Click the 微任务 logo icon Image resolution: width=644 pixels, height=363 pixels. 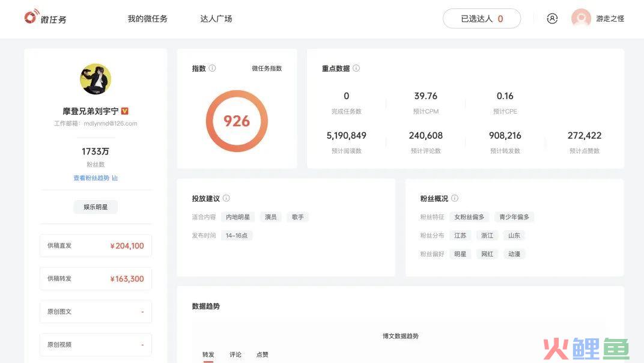(x=31, y=18)
